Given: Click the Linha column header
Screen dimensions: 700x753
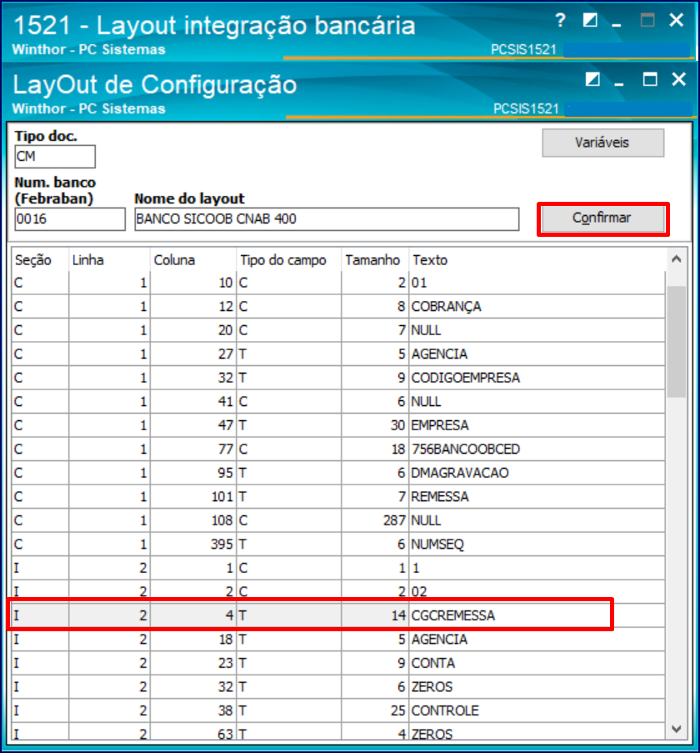Looking at the screenshot, I should click(109, 260).
